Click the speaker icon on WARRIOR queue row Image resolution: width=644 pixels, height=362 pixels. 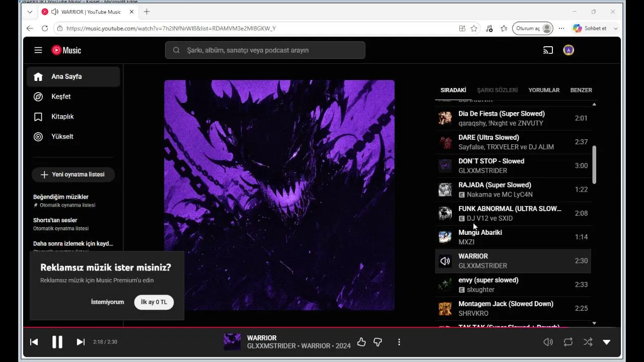pyautogui.click(x=445, y=261)
